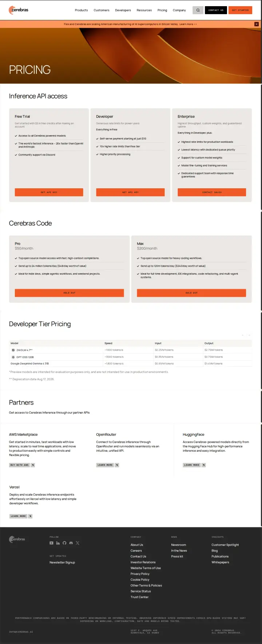This screenshot has width=262, height=644.
Task: Open the Privacy Policy link
Action: (140, 574)
